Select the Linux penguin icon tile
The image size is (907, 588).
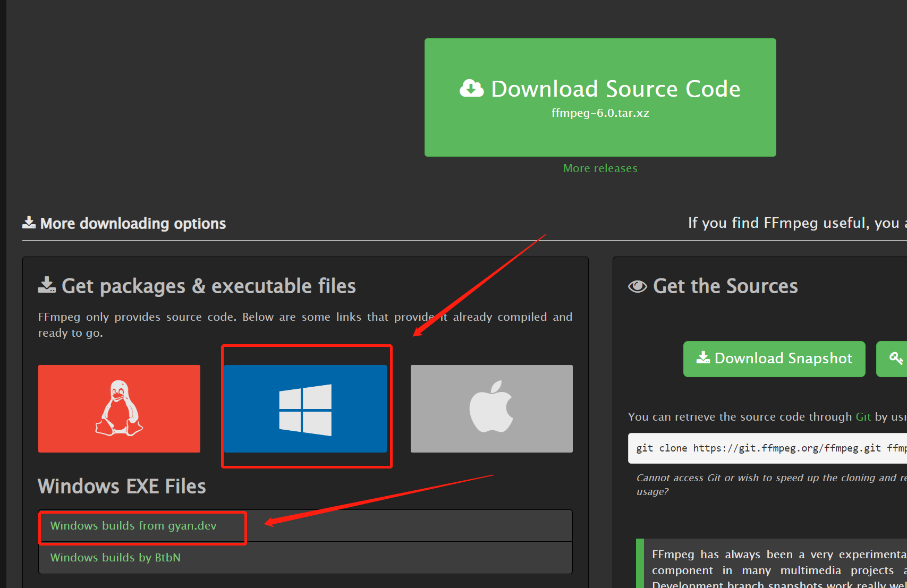click(119, 408)
